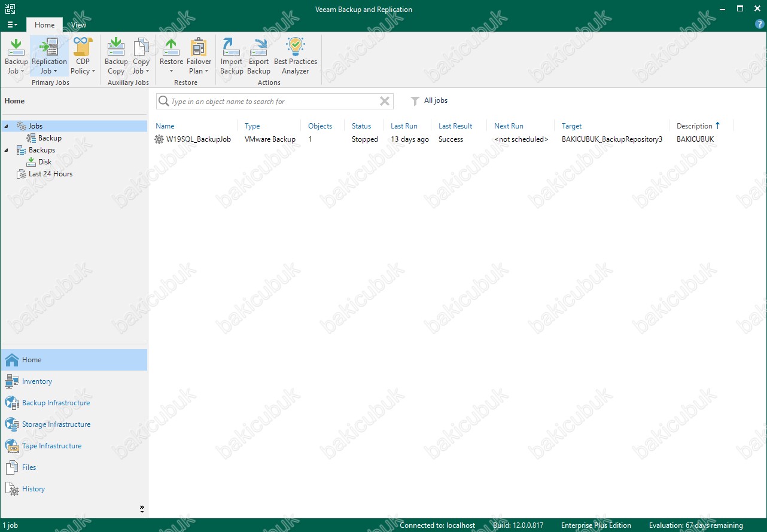Click the search box field
Screen dimensions: 767x532
tap(275, 101)
